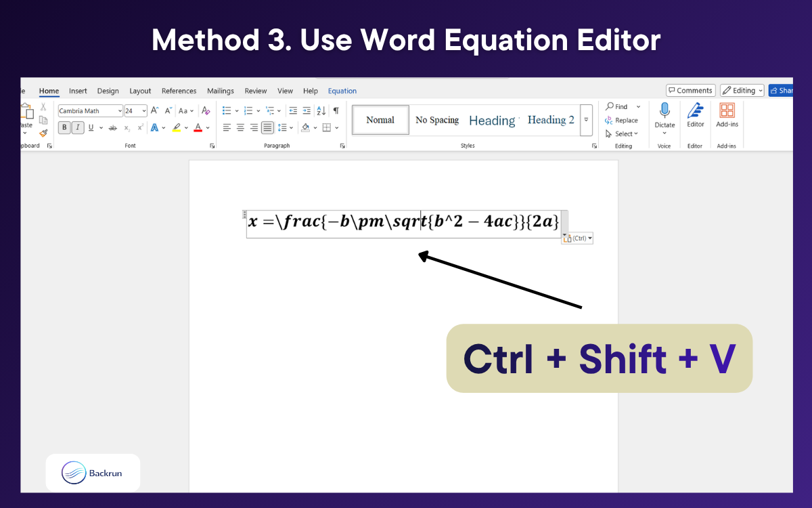
Task: Decrease paragraph indent
Action: [x=293, y=110]
